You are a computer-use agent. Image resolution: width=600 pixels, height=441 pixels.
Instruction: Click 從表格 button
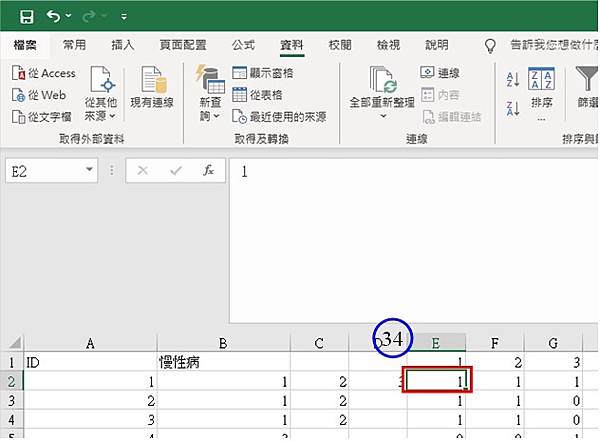pos(258,95)
